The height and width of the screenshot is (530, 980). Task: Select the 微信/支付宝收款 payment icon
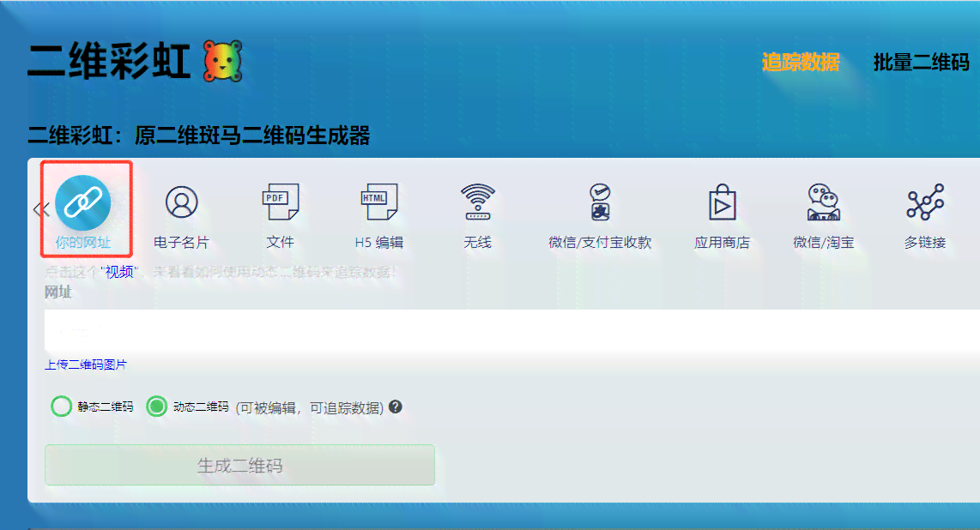pyautogui.click(x=600, y=202)
